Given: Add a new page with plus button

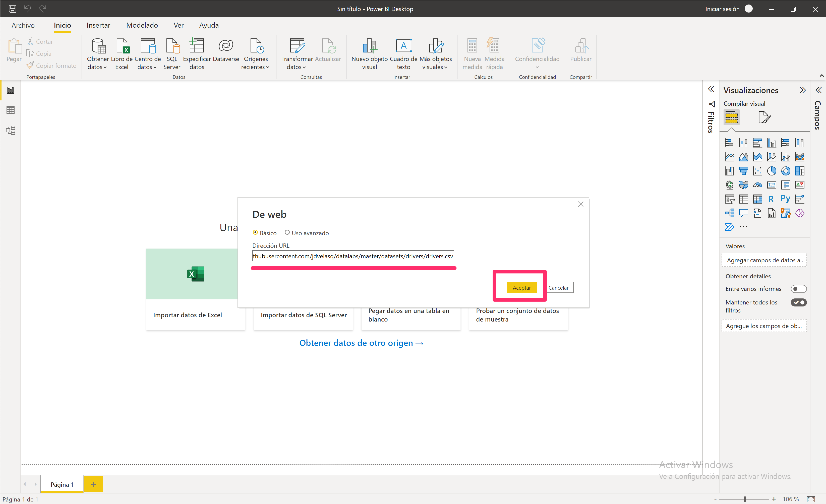Looking at the screenshot, I should tap(93, 484).
